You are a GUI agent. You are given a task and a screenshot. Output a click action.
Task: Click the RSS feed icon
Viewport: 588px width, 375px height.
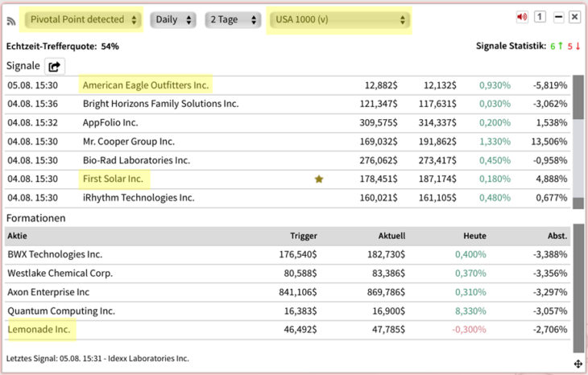11,21
